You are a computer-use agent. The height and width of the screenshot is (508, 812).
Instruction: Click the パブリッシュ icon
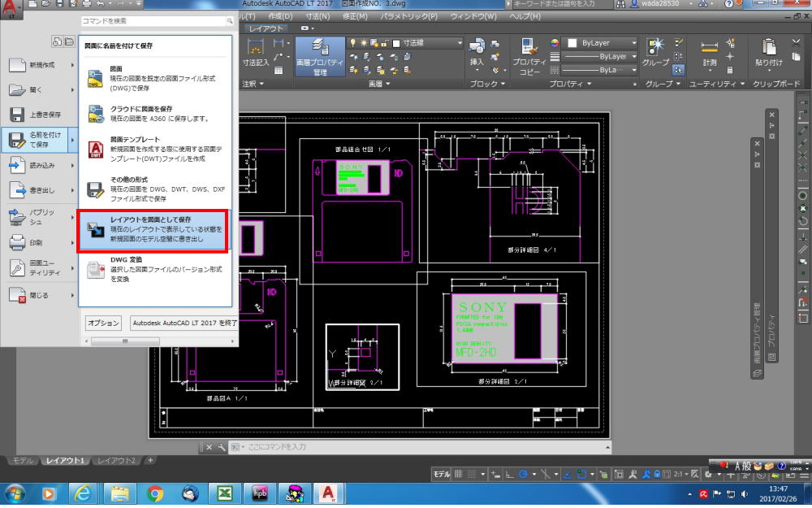pyautogui.click(x=17, y=217)
